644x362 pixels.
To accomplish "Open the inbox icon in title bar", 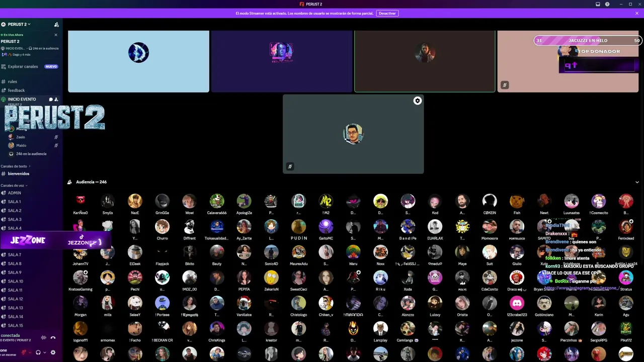I will tap(598, 4).
